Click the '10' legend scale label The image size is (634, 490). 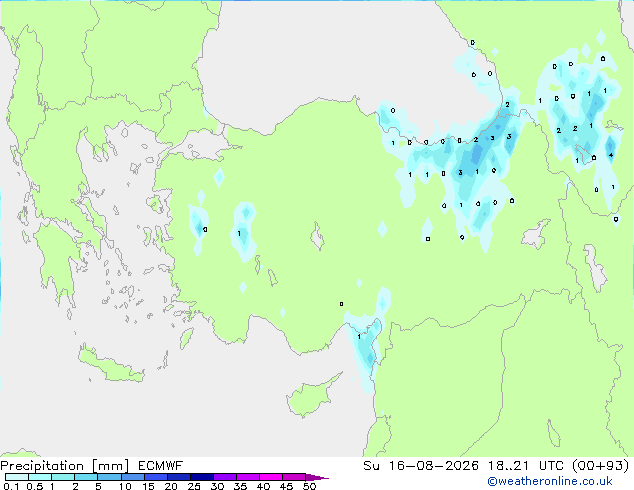pos(125,486)
